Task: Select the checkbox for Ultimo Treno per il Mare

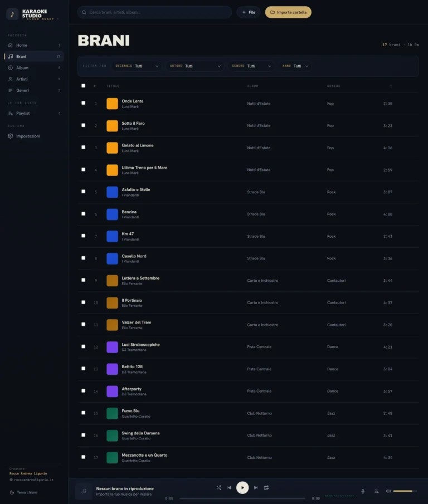Action: 83,169
